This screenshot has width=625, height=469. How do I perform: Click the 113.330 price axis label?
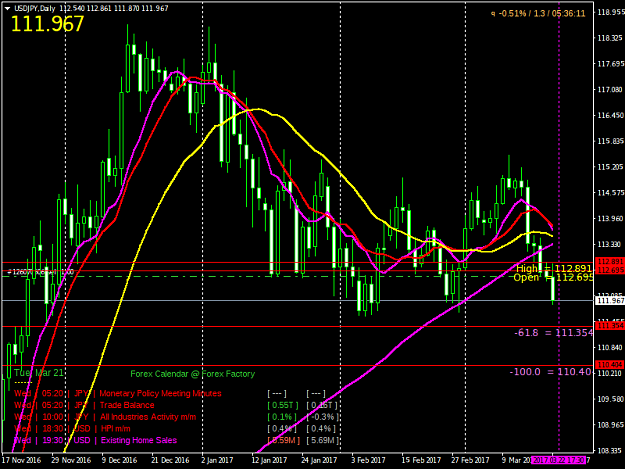pyautogui.click(x=610, y=244)
